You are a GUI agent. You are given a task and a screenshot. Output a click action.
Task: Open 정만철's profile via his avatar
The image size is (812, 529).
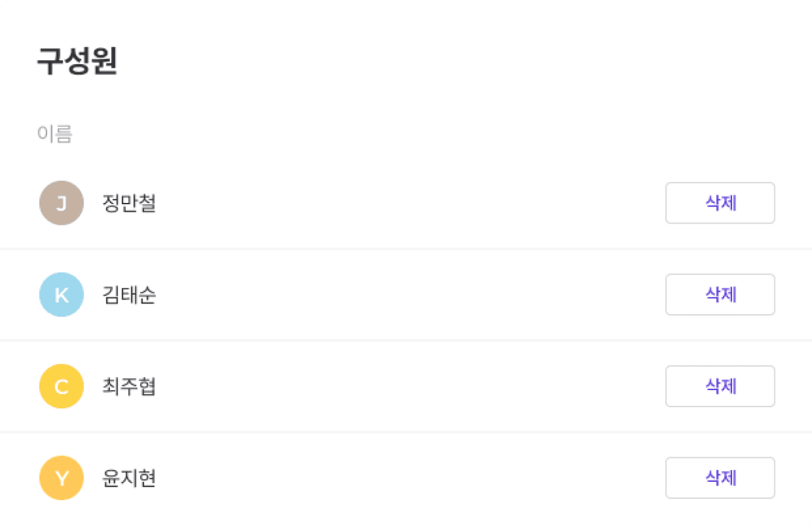coord(61,203)
